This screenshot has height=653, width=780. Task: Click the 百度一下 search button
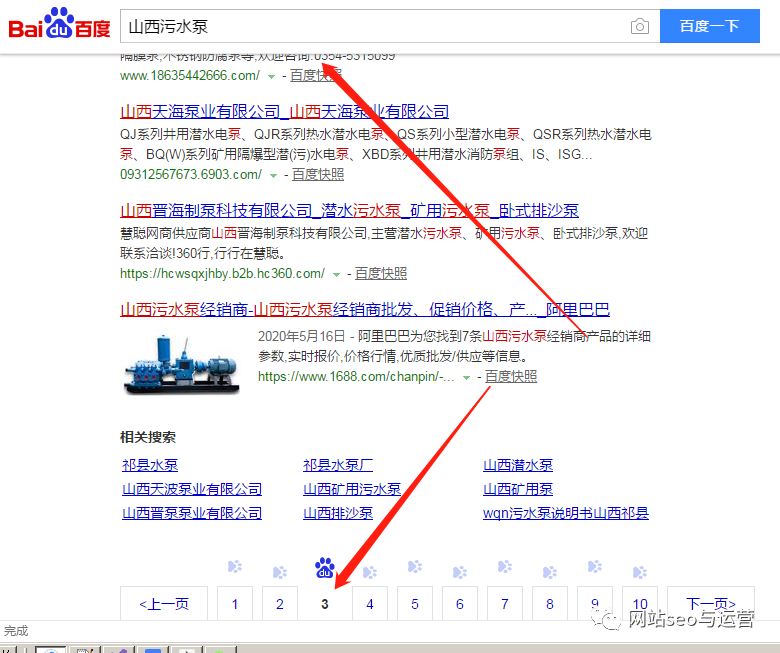[x=709, y=26]
